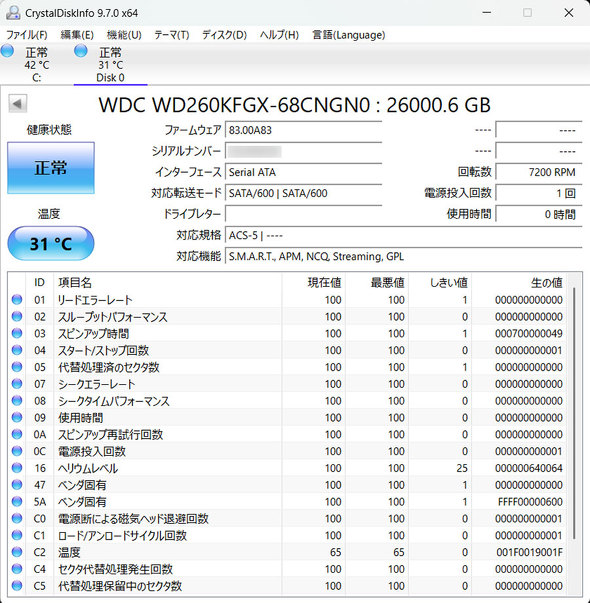Click the 対応機能 field S.M.A.R.T., APM
Image resolution: width=590 pixels, height=603 pixels.
(x=403, y=256)
